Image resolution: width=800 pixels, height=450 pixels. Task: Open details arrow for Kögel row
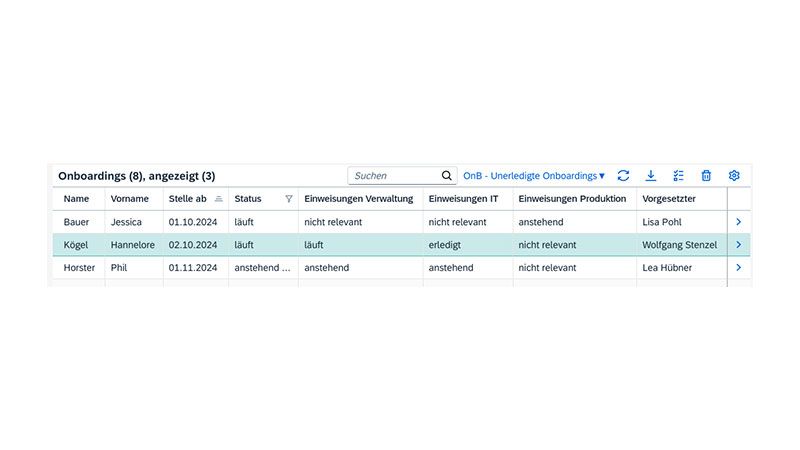click(739, 245)
